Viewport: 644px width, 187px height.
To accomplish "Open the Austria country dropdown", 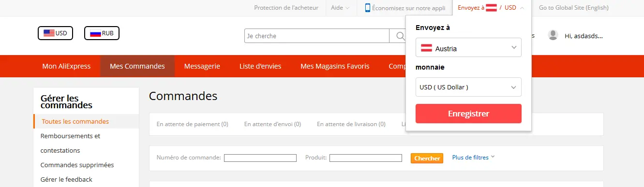I will tap(468, 48).
